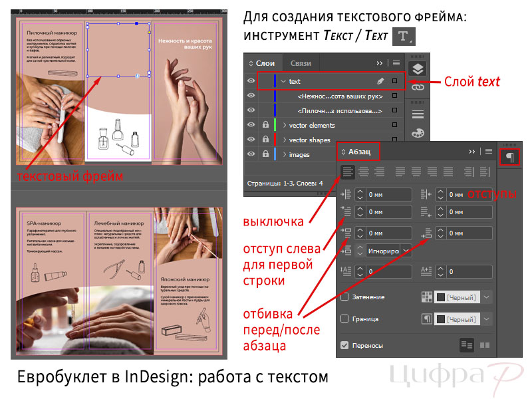Switch to the Слои tab
Image resolution: width=532 pixels, height=399 pixels.
pyautogui.click(x=265, y=63)
